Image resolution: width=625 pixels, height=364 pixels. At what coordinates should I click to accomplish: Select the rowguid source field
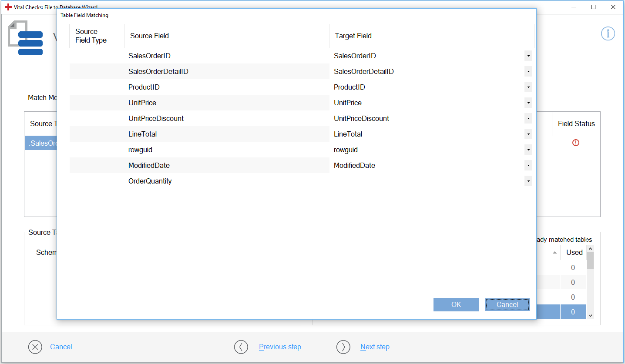click(x=140, y=150)
